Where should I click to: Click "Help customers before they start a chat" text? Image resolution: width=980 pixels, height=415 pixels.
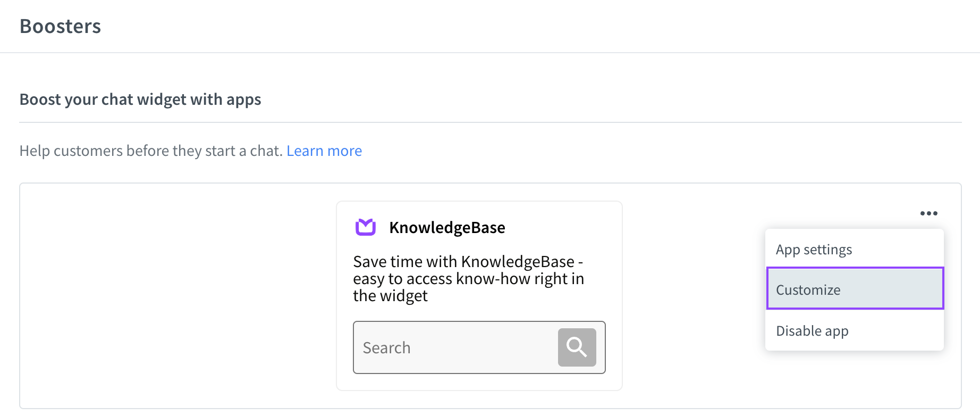coord(151,151)
